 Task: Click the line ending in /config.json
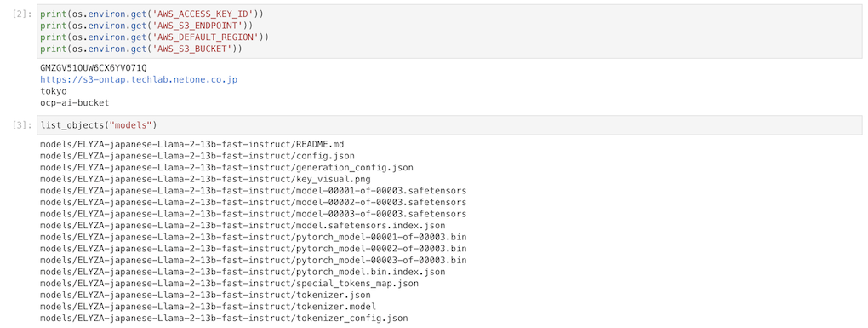tap(197, 156)
